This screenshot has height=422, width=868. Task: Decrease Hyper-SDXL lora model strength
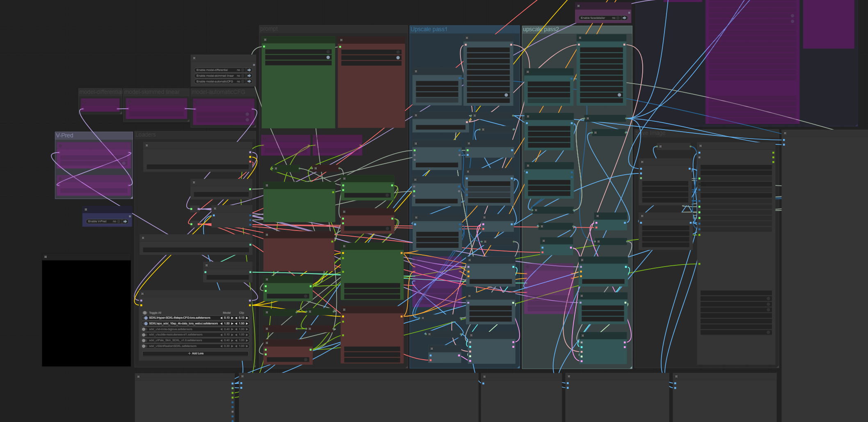222,318
